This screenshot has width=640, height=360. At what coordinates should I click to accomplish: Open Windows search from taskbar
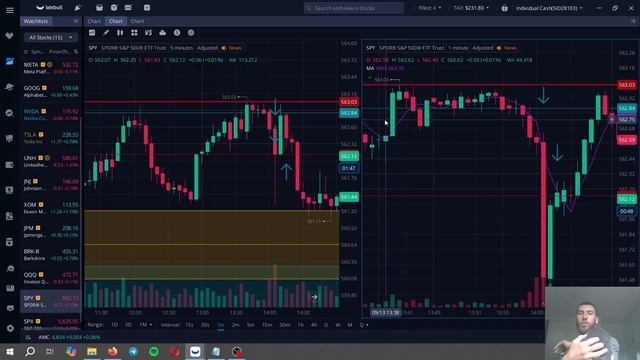point(30,351)
